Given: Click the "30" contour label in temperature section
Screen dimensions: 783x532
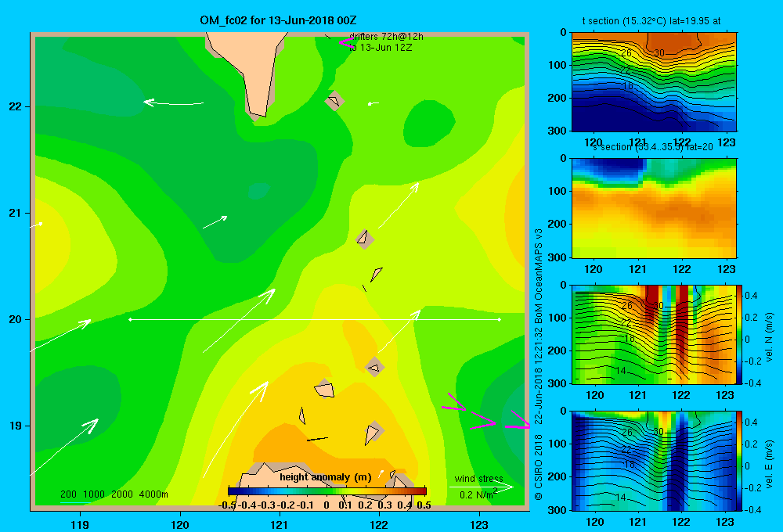Looking at the screenshot, I should (x=659, y=53).
